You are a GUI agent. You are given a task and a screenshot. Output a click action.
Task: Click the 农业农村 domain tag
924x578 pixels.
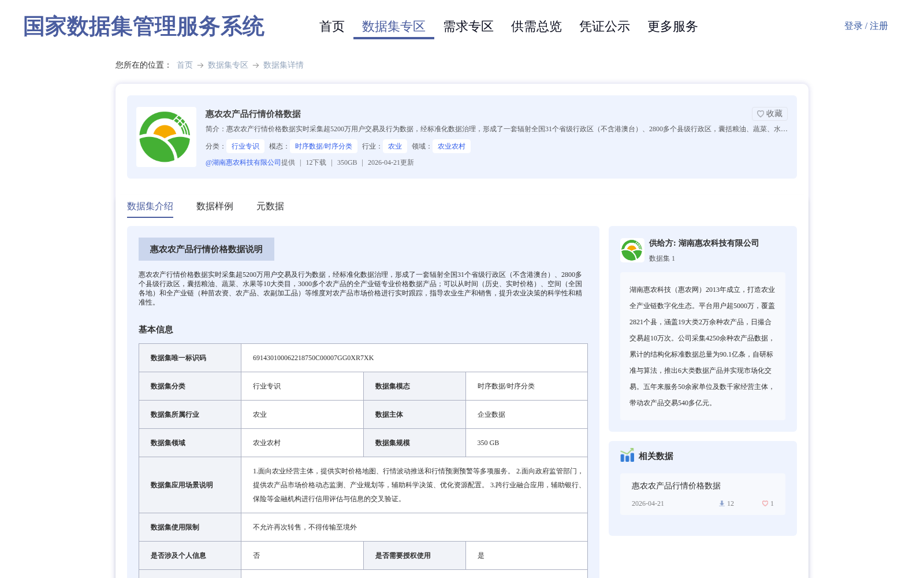pos(452,146)
